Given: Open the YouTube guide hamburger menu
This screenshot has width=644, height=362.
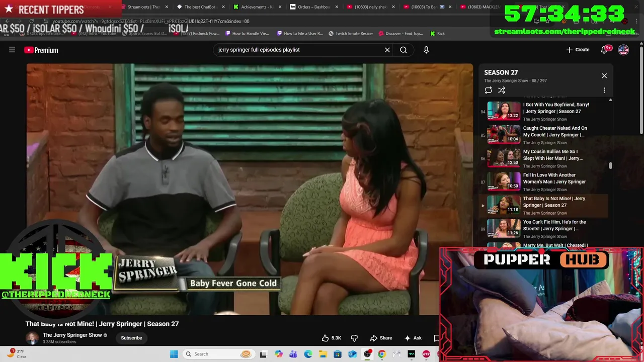Looking at the screenshot, I should point(12,50).
